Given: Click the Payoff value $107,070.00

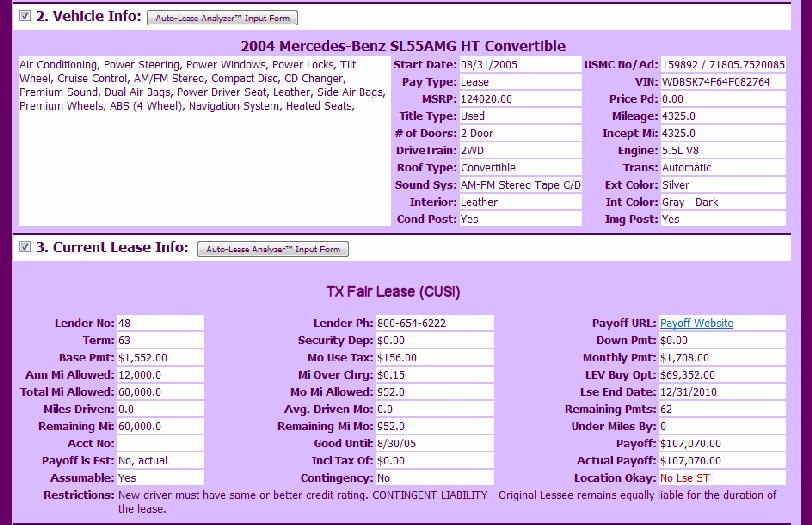Looking at the screenshot, I should point(722,443).
